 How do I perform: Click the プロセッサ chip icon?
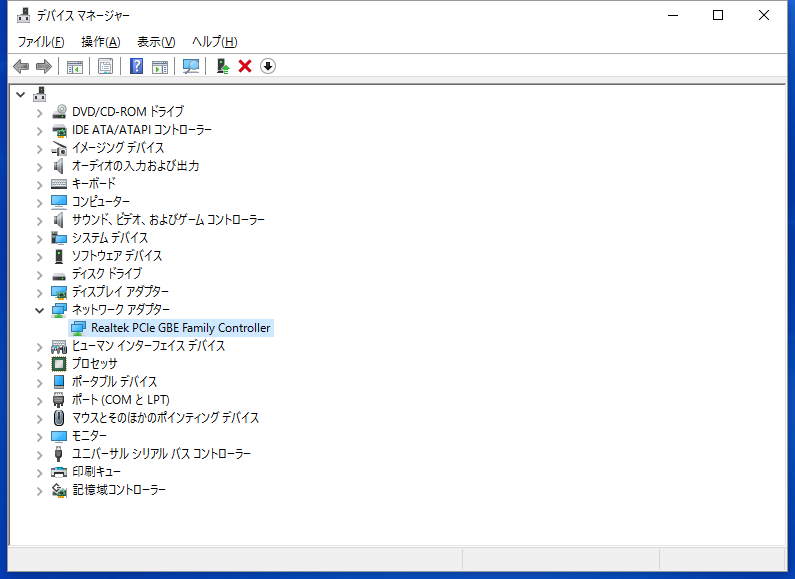coord(59,364)
